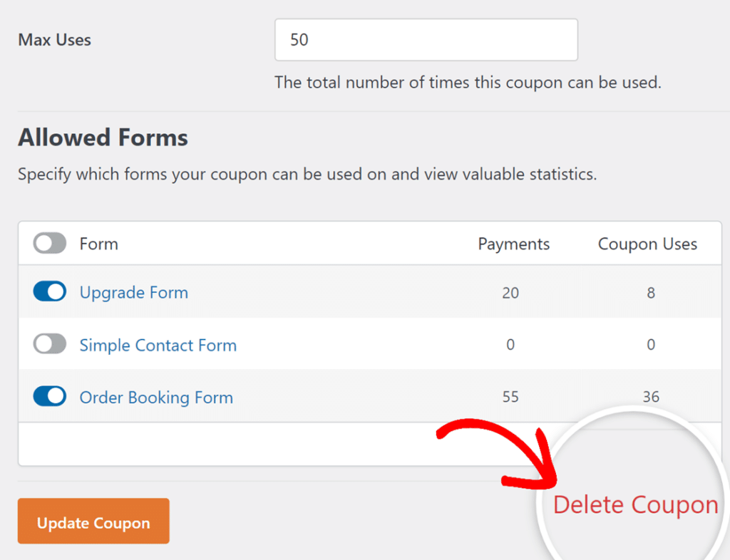Click the Form column header label
The image size is (730, 560).
click(98, 243)
